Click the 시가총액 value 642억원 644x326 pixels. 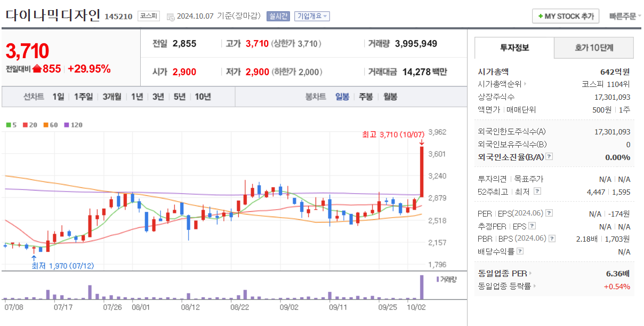[615, 71]
